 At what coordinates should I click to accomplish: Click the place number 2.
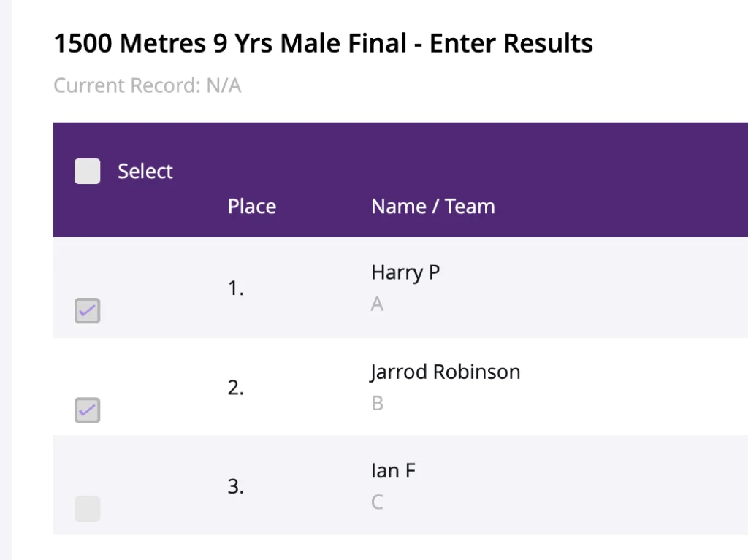(x=236, y=387)
